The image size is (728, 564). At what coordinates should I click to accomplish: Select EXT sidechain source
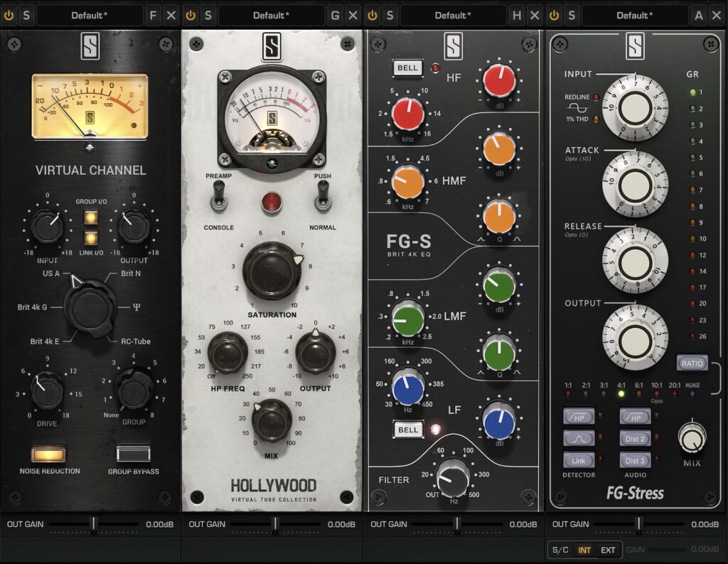608,550
